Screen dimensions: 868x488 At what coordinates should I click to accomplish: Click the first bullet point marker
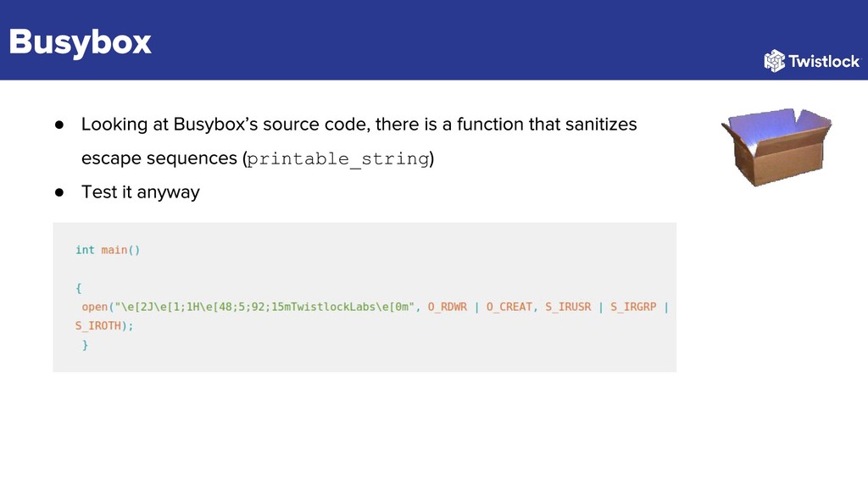[x=59, y=125]
